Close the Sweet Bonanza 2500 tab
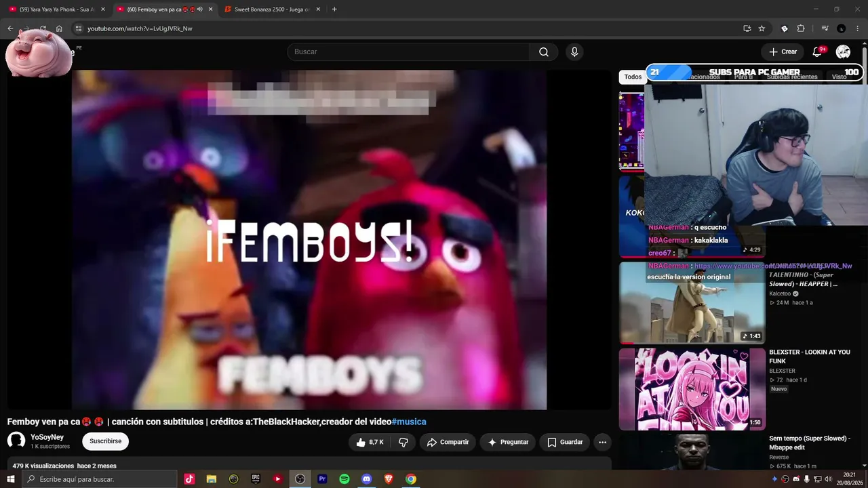 coord(318,9)
